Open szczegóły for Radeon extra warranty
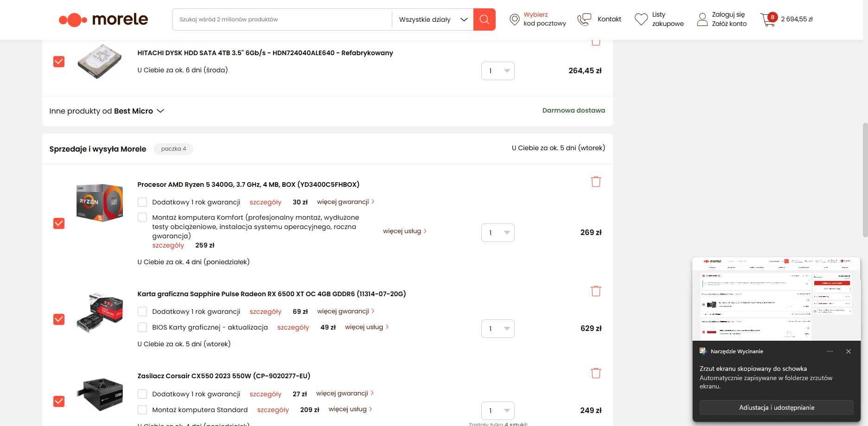The height and width of the screenshot is (426, 868). click(x=265, y=312)
